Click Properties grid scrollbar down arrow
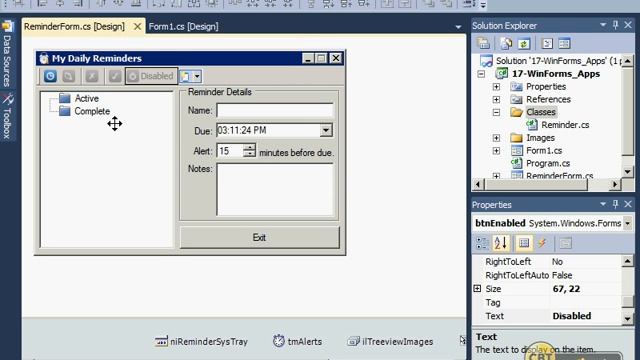The height and width of the screenshot is (360, 640). click(628, 319)
